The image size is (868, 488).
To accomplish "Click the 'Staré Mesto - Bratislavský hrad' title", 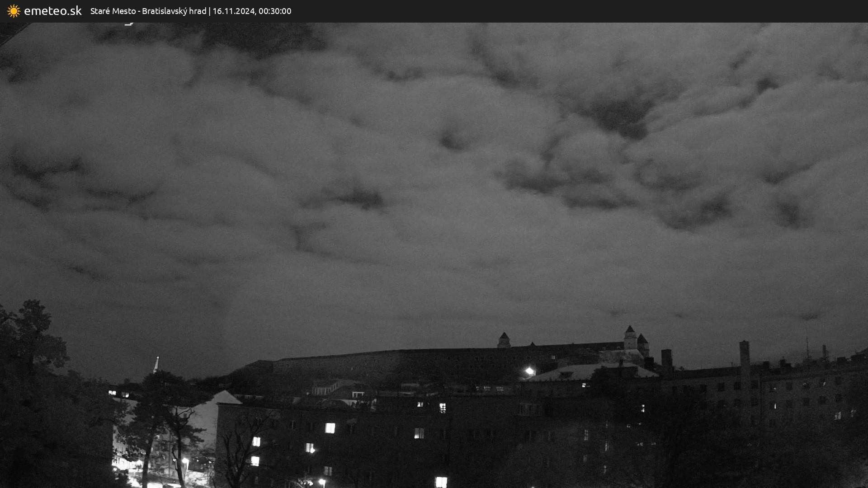I will [148, 11].
